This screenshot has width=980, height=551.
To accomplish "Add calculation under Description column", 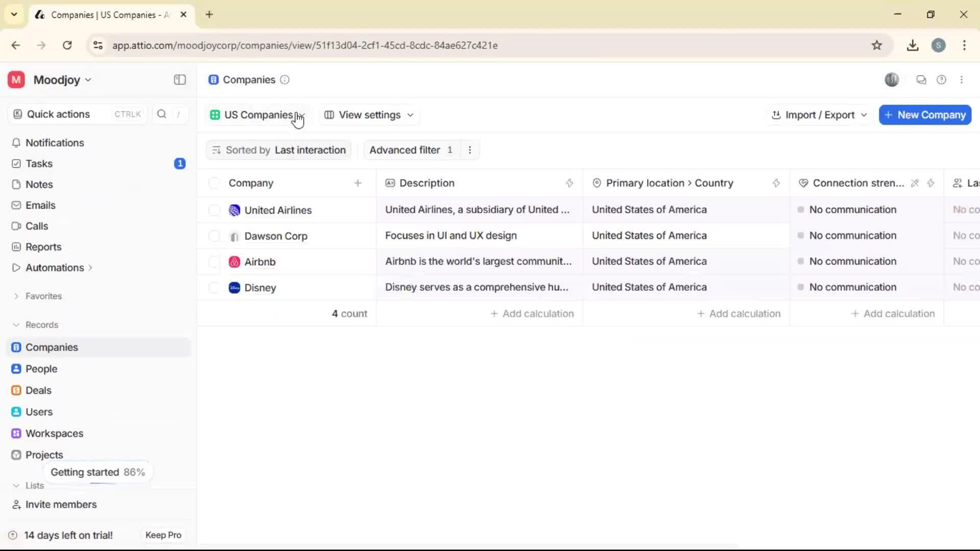I will [x=532, y=314].
